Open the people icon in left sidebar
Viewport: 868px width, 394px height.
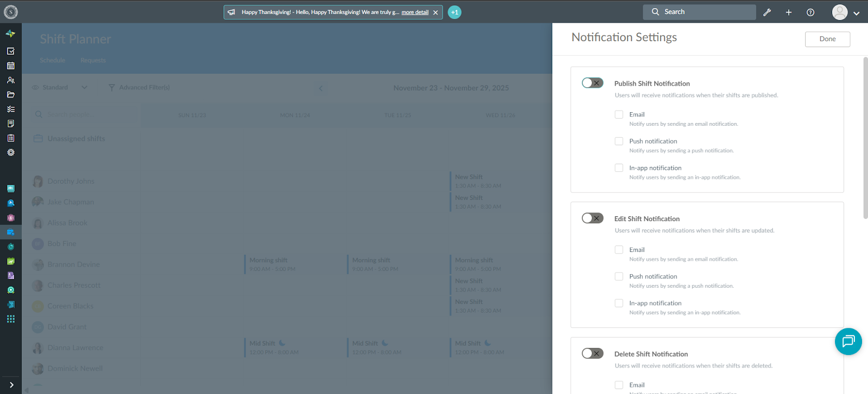coord(10,80)
